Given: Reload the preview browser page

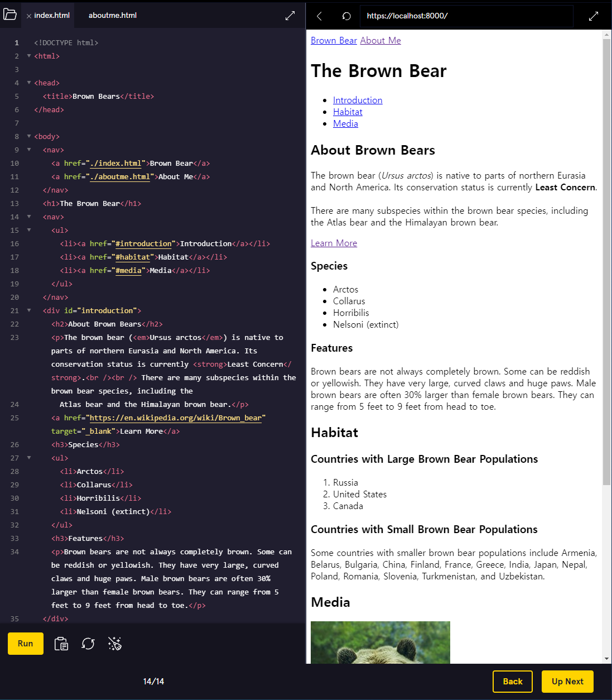Looking at the screenshot, I should (x=346, y=16).
